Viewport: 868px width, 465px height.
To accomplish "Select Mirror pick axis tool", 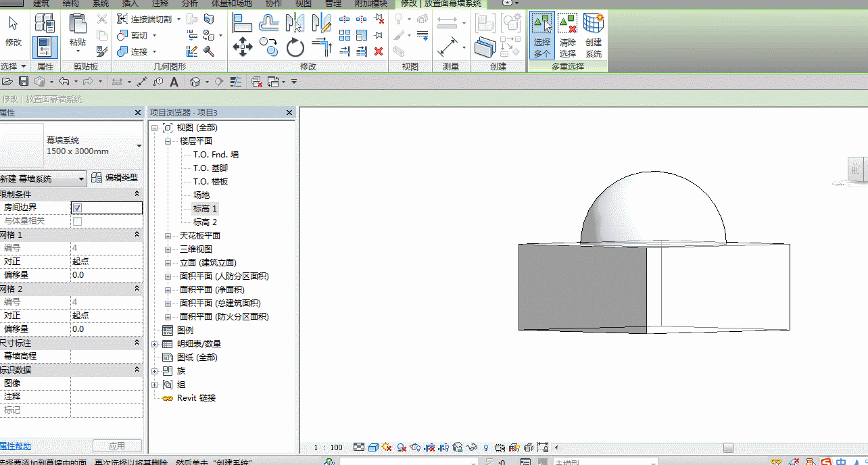I will pyautogui.click(x=295, y=23).
